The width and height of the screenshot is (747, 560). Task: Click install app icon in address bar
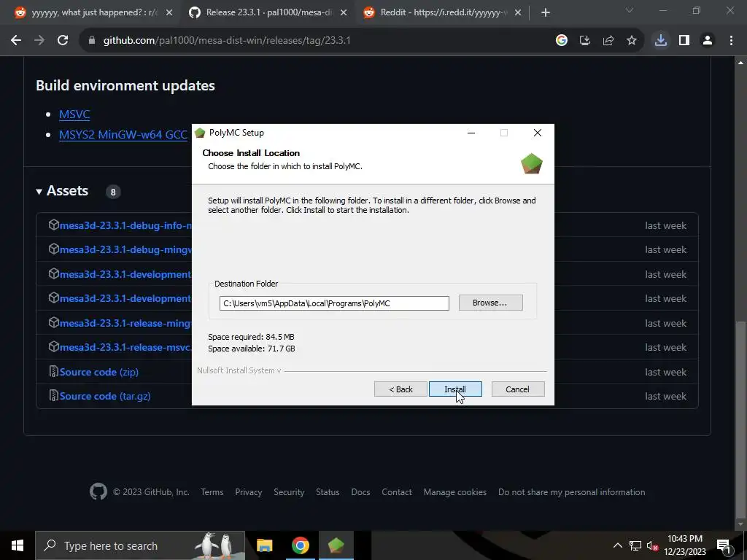tap(585, 41)
